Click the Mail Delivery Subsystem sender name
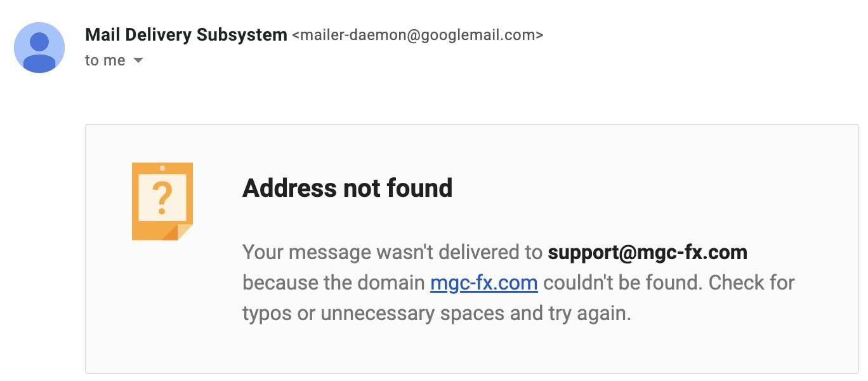This screenshot has height=381, width=868. (x=186, y=35)
